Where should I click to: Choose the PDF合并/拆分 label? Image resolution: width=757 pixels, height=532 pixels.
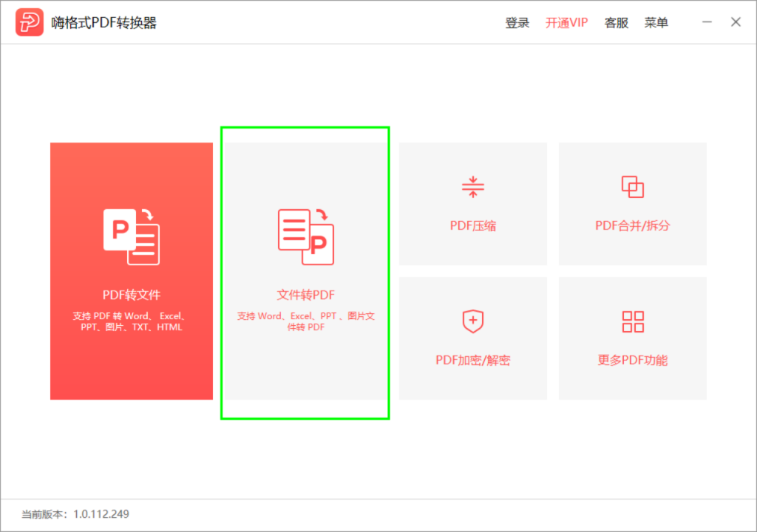[633, 225]
